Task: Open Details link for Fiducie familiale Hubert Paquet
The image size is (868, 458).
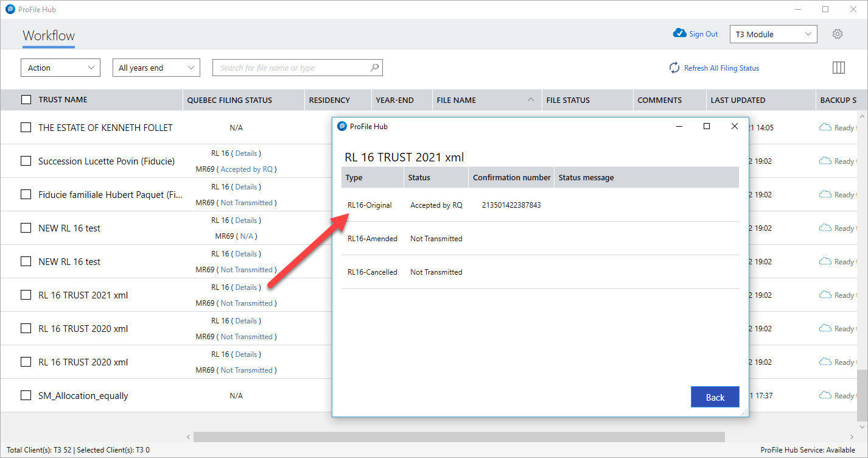Action: click(x=246, y=187)
